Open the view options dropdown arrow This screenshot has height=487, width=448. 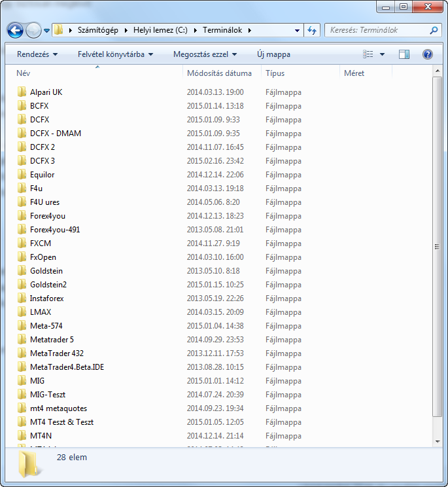pyautogui.click(x=382, y=54)
